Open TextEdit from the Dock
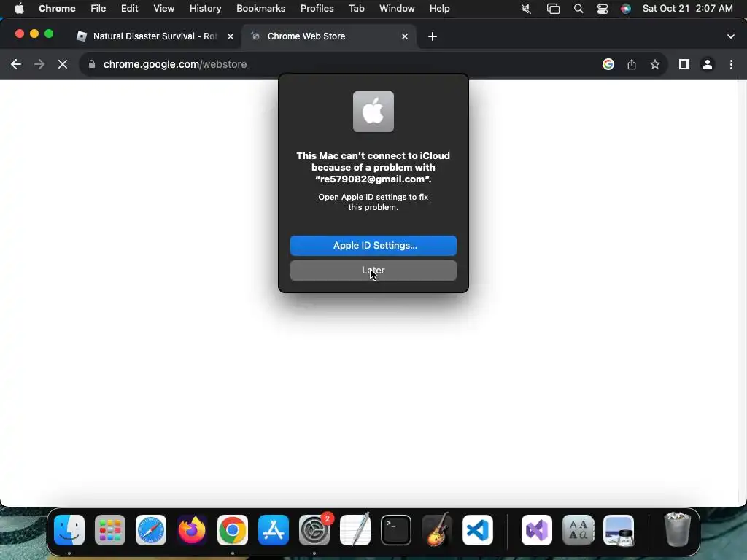Viewport: 747px width, 560px height. pos(355,530)
